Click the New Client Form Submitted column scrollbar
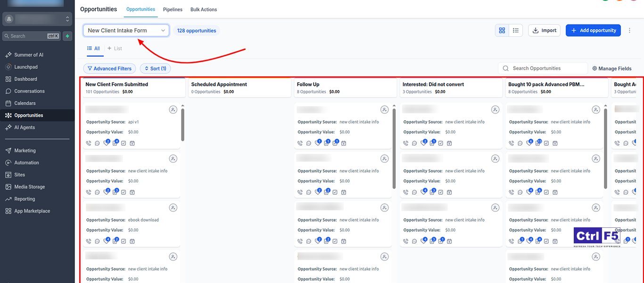 coord(182,125)
